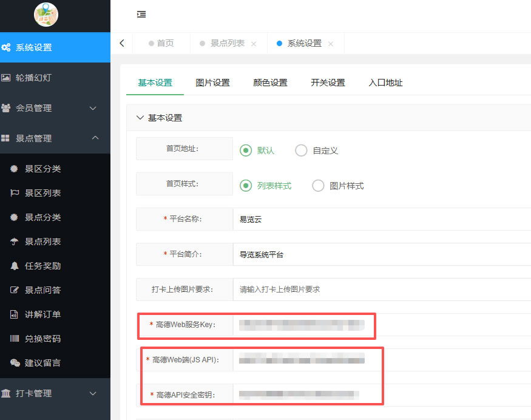Open the 开关设置 tab
This screenshot has height=420, width=531.
coord(327,83)
